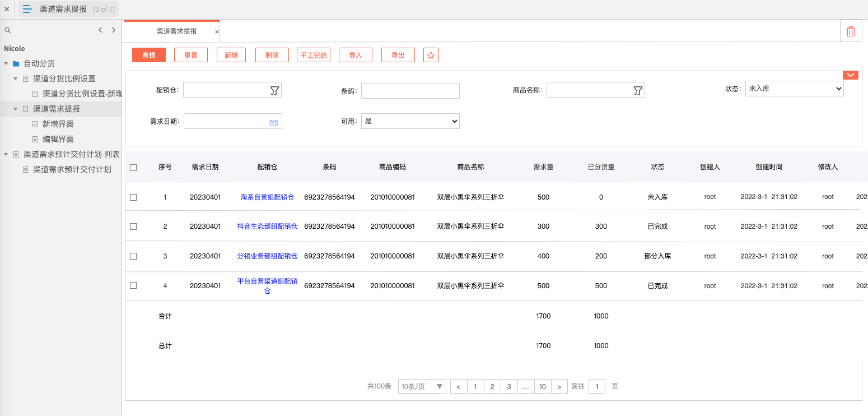The image size is (868, 416).
Task: Click the 删除 delete button
Action: point(272,55)
